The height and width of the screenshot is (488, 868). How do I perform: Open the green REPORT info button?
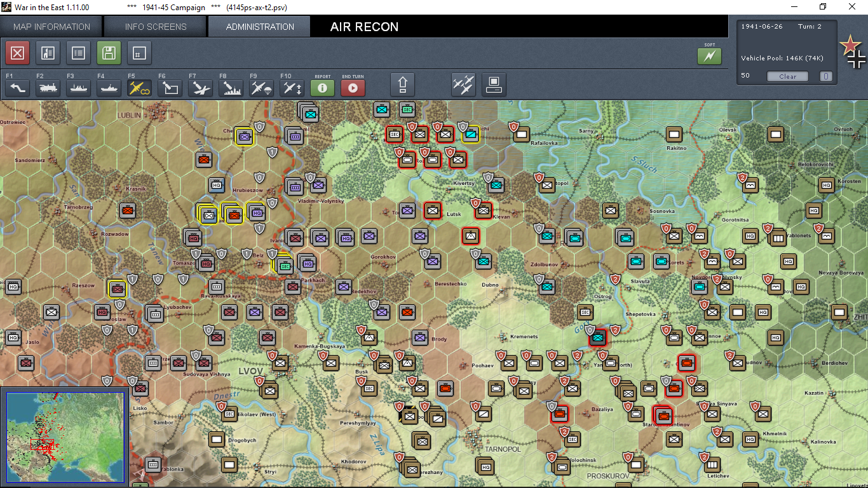pyautogui.click(x=322, y=88)
